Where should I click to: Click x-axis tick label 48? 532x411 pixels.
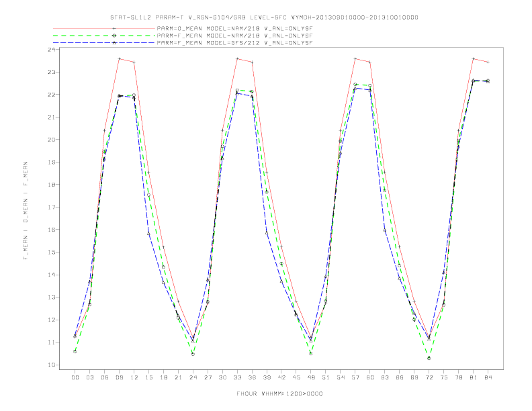coord(311,377)
